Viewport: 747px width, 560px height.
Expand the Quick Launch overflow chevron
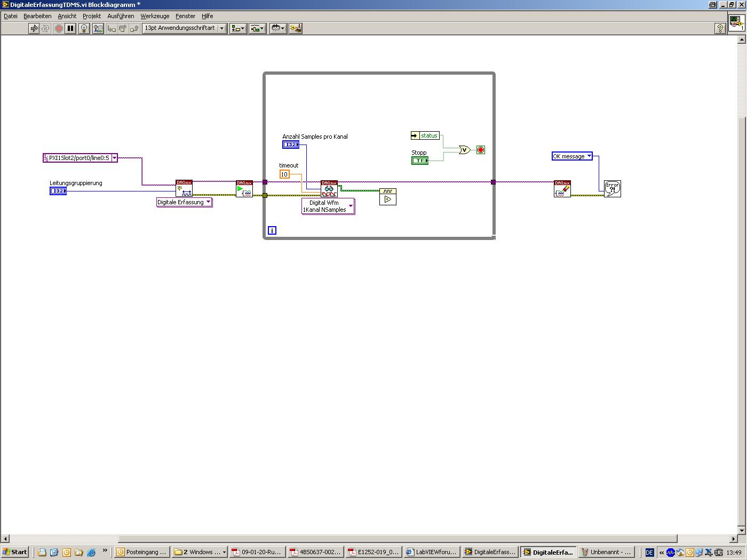tap(105, 551)
